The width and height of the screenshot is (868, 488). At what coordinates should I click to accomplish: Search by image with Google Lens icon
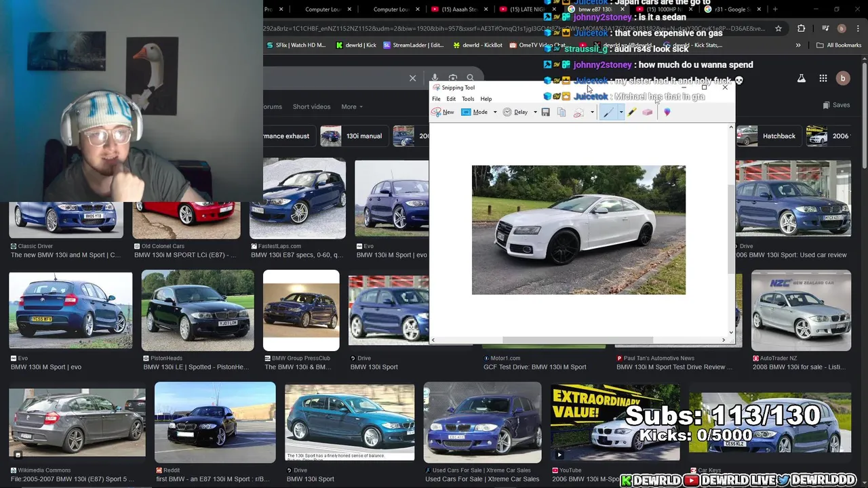click(453, 78)
